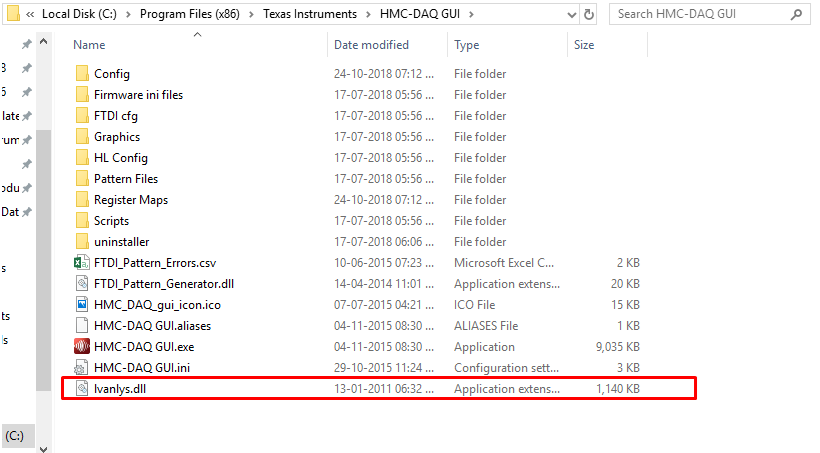Select the file name FTDI_Pattern_Generator.dll
Screen dimensions: 820x453
tap(164, 284)
